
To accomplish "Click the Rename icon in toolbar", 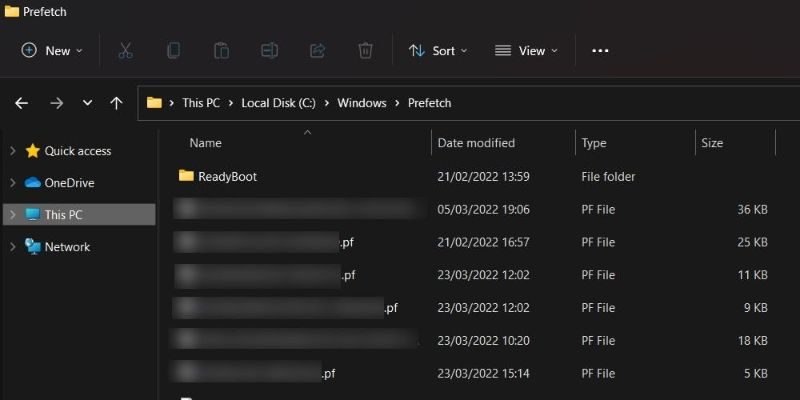I will point(269,51).
